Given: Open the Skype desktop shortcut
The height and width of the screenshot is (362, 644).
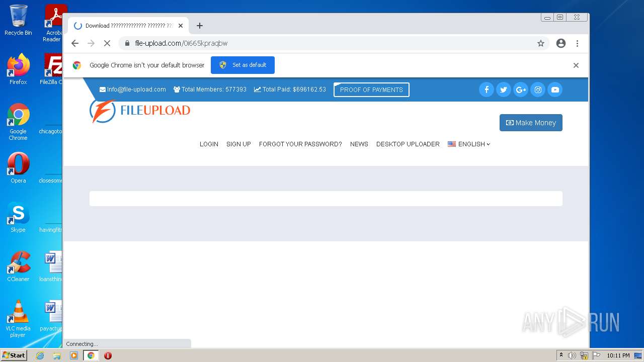Looking at the screenshot, I should point(18,217).
